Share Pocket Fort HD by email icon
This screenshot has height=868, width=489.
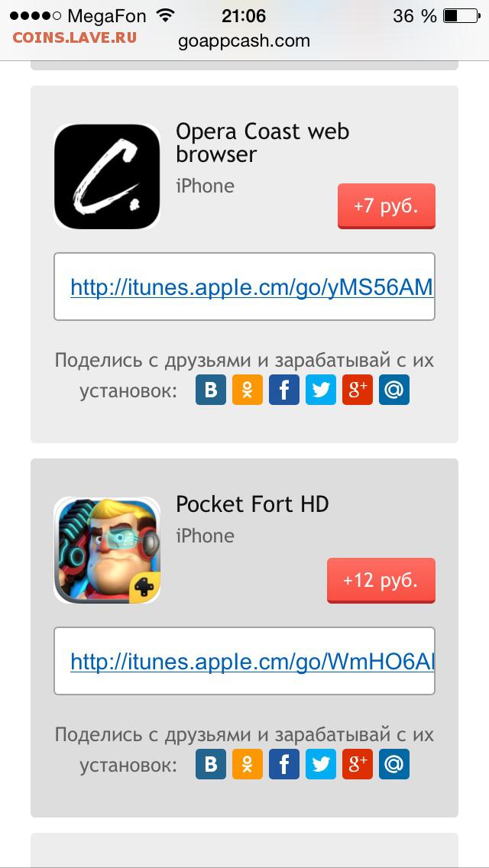click(394, 764)
